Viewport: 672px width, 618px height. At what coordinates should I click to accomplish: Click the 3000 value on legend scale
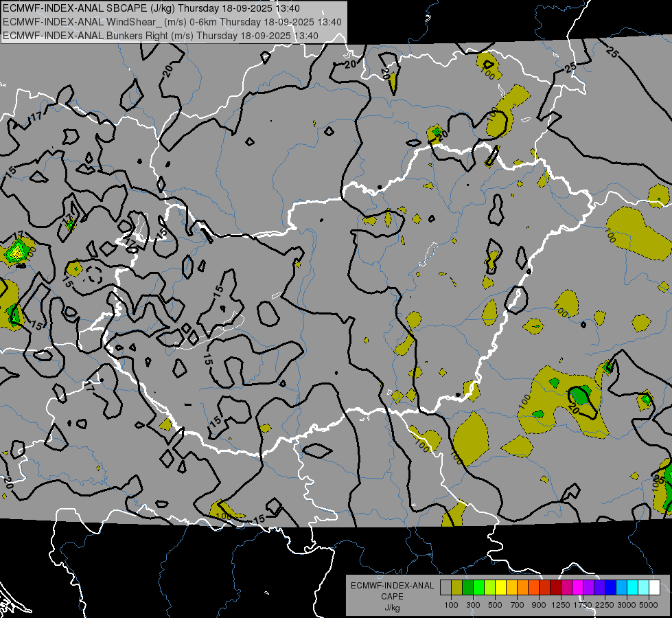pyautogui.click(x=626, y=605)
